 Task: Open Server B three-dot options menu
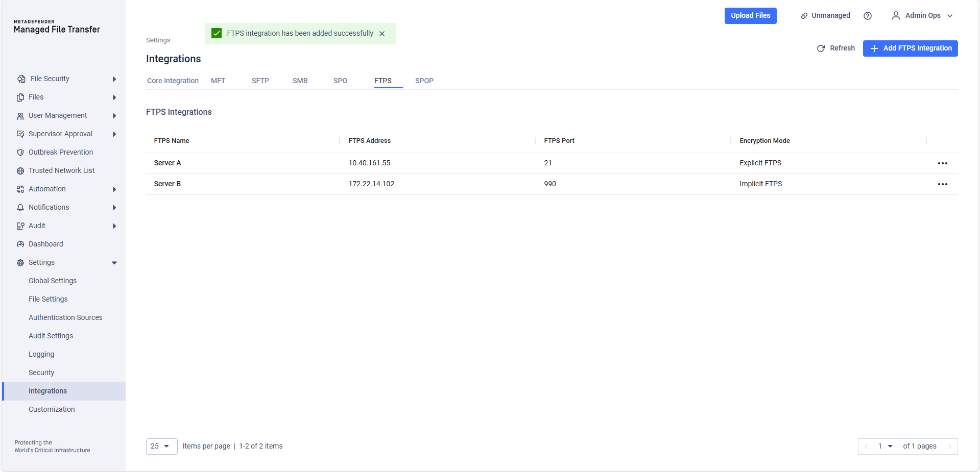(x=942, y=184)
